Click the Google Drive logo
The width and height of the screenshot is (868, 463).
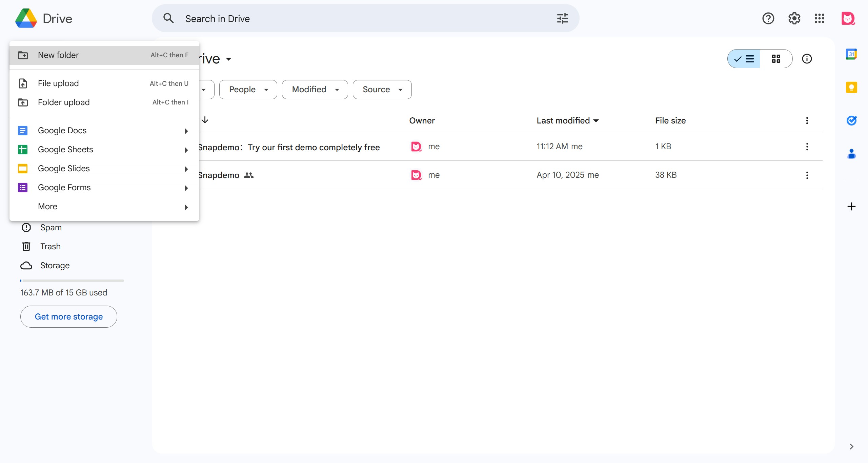[26, 18]
